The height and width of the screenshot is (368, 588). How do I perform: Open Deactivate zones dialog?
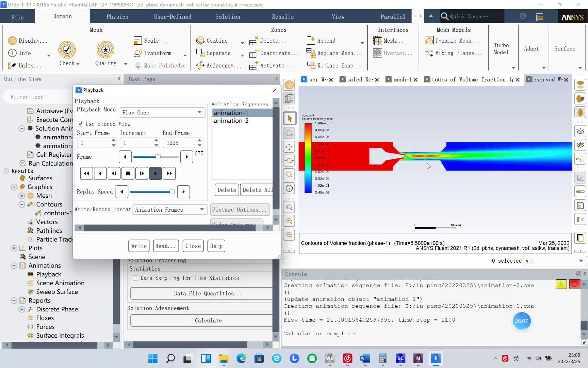point(274,53)
